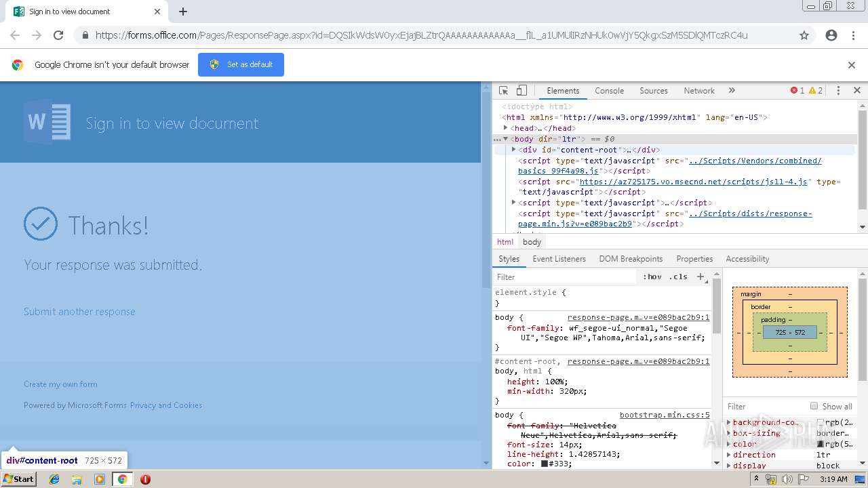
Task: Open the Chrome profile avatar icon
Action: click(x=831, y=35)
